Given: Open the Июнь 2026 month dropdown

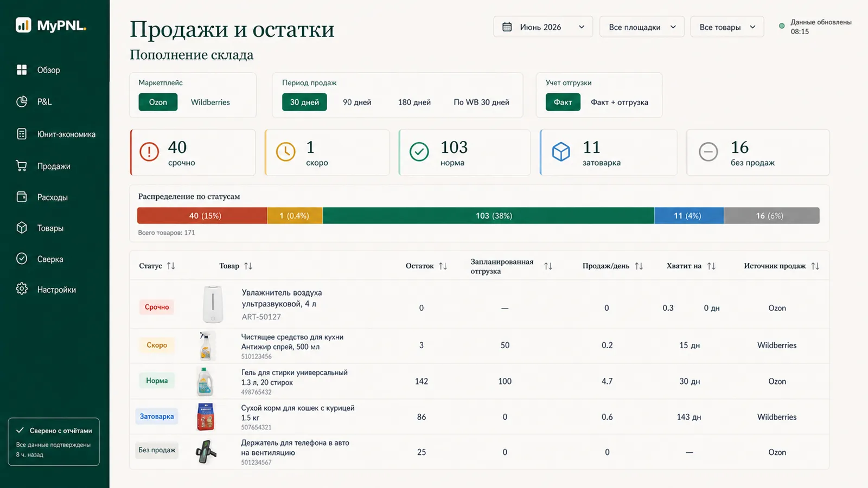Looking at the screenshot, I should (x=543, y=27).
